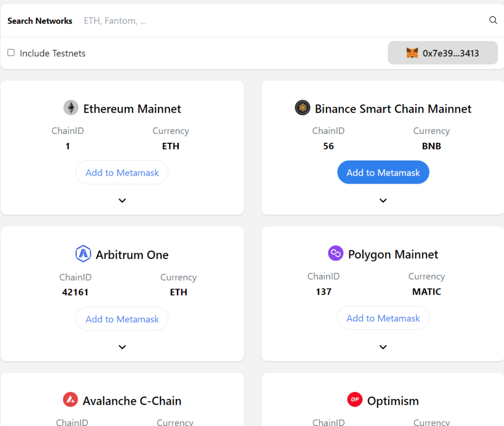Click the Include Testnets label text
This screenshot has height=426, width=504.
tap(53, 53)
